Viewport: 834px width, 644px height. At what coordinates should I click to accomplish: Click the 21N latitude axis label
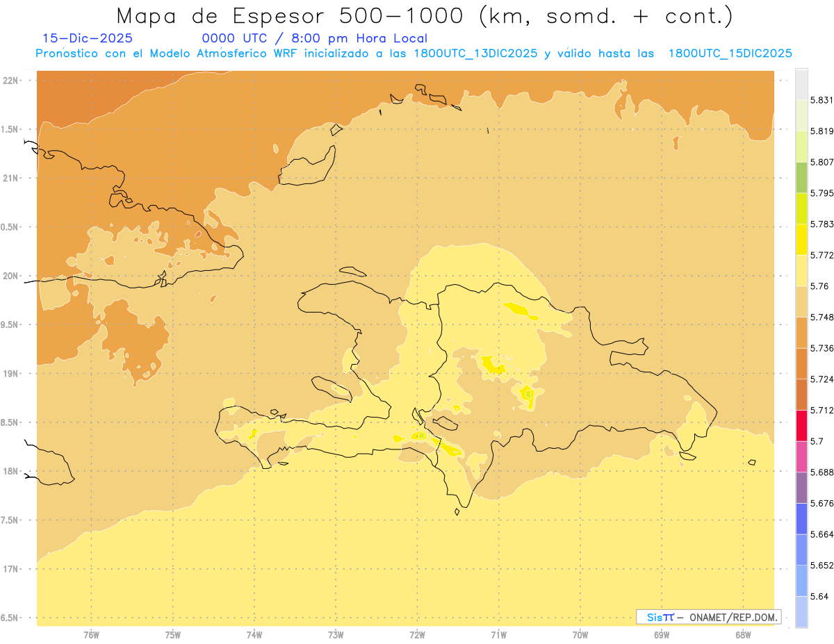[11, 179]
